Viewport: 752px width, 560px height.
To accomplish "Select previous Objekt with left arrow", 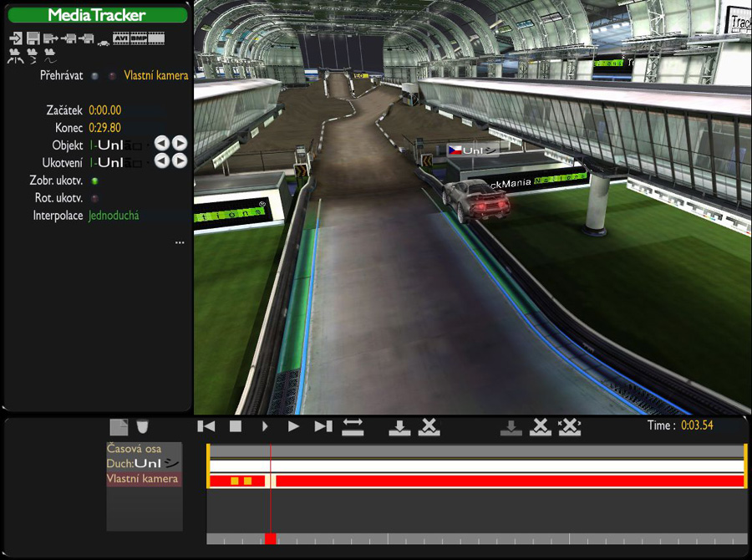I will (162, 143).
